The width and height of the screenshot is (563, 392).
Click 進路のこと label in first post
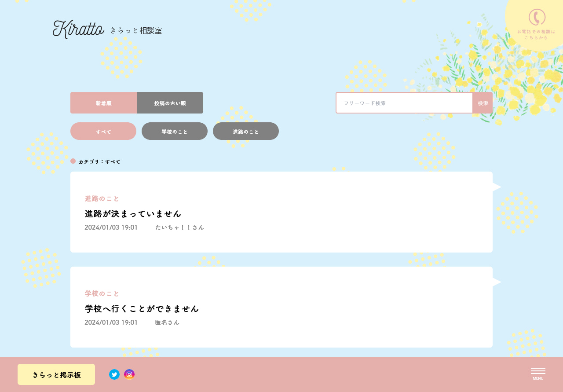pos(102,198)
